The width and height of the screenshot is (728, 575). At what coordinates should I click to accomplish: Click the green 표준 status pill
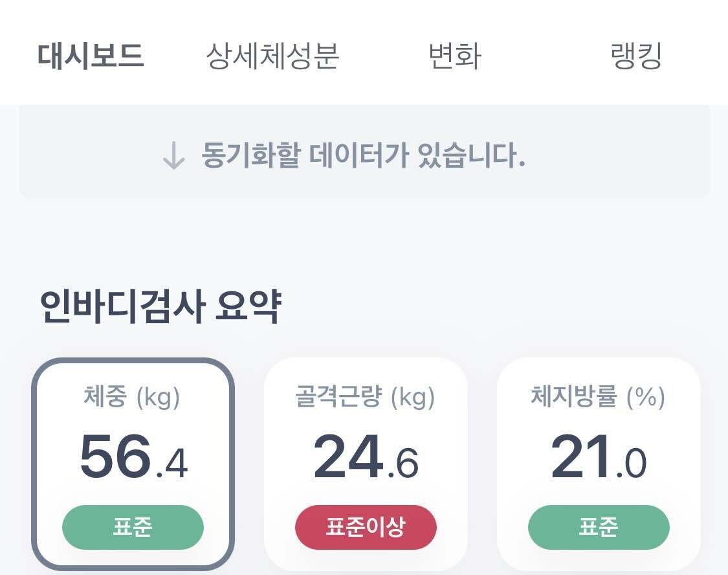(x=133, y=528)
